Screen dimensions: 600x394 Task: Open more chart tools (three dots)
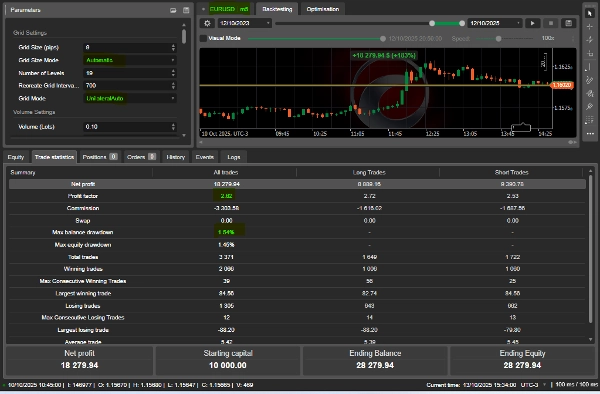click(x=590, y=134)
